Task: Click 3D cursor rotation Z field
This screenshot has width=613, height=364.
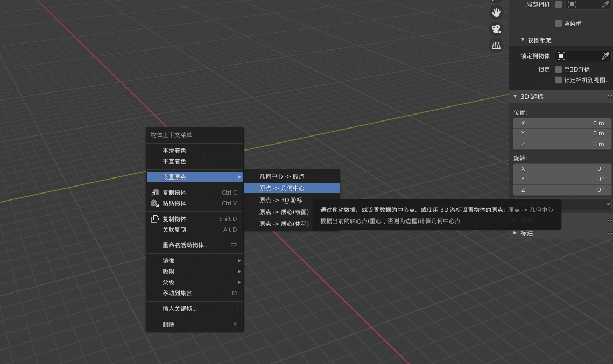Action: (562, 190)
